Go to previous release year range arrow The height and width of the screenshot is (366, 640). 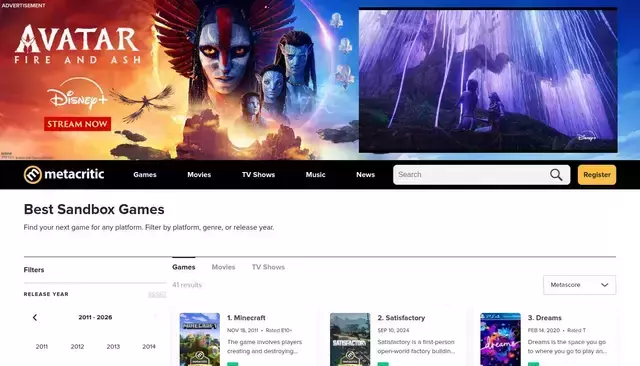click(x=35, y=317)
